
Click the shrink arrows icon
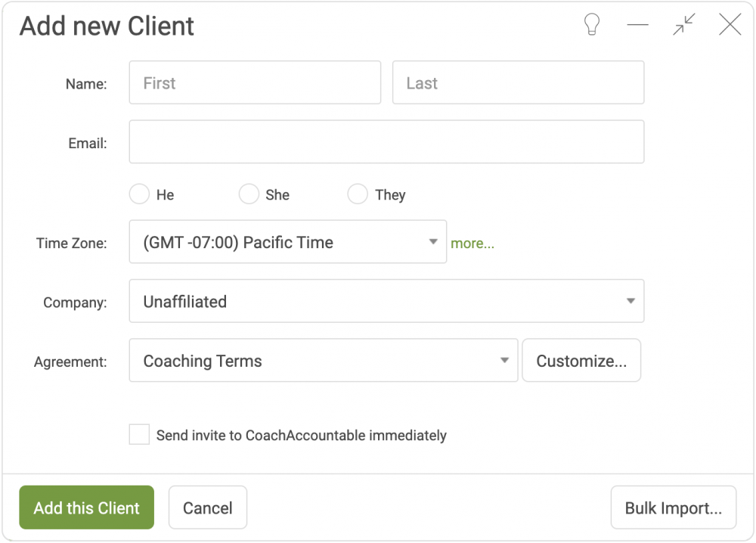click(x=684, y=24)
